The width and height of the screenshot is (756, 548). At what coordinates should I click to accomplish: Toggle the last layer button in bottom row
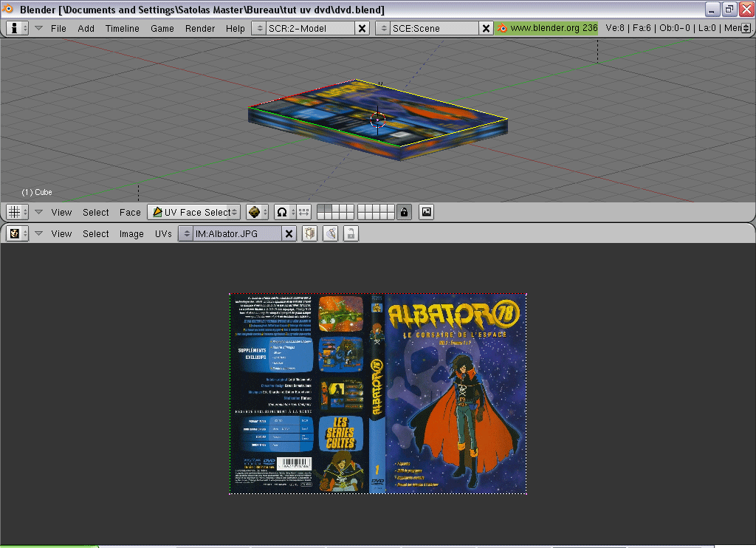tap(391, 216)
